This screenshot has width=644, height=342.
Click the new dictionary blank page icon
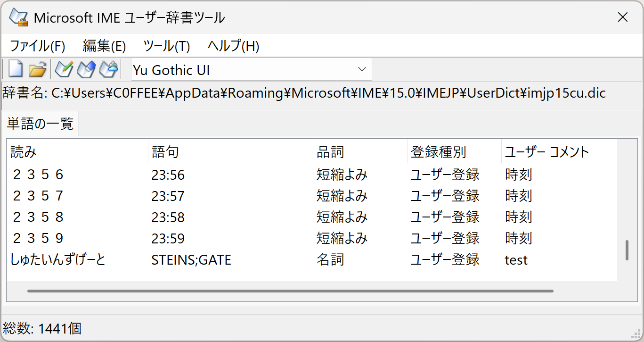pyautogui.click(x=16, y=69)
